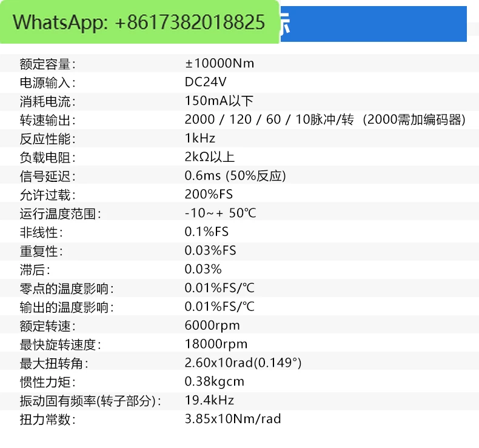Select the pulse value 2000 / 120 / 60 / 10脉冲/转
This screenshot has width=479, height=448.
269,119
